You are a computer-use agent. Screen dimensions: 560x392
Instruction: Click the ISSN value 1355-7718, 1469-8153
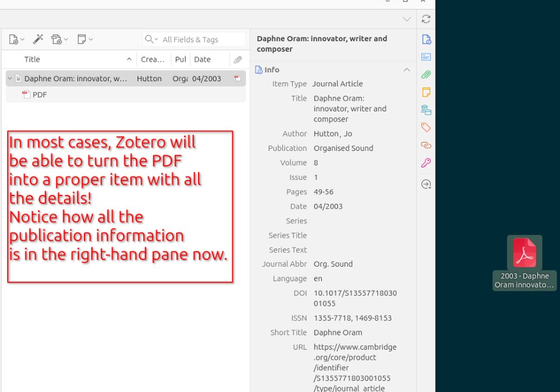352,318
